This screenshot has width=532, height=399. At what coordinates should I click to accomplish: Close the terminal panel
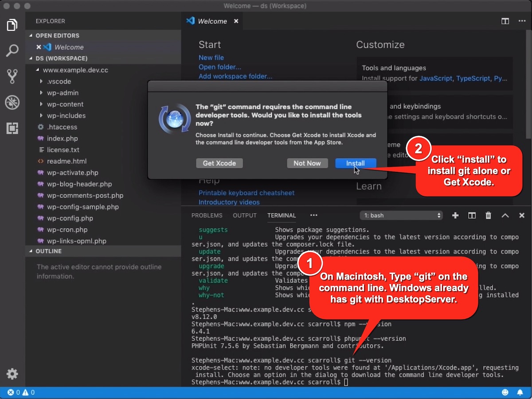[522, 215]
